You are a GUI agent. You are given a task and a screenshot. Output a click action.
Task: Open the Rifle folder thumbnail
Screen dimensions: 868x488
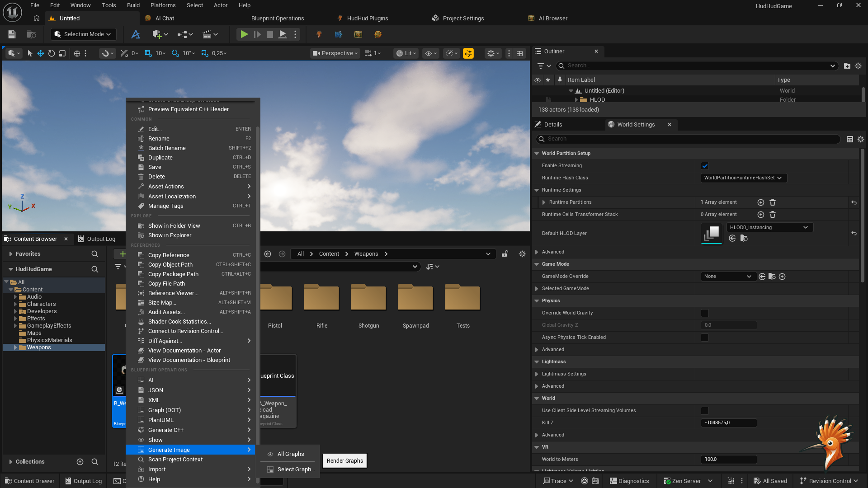tap(321, 298)
